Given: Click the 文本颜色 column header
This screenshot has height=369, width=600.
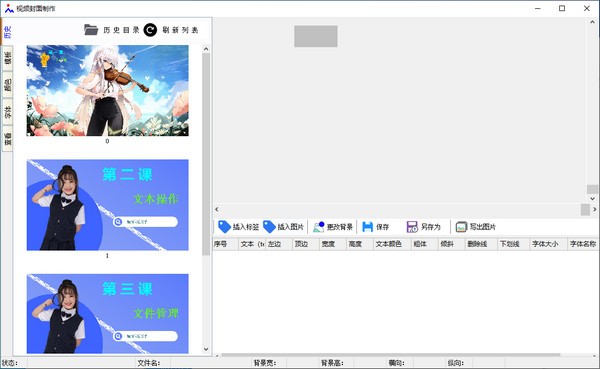Looking at the screenshot, I should coord(392,244).
